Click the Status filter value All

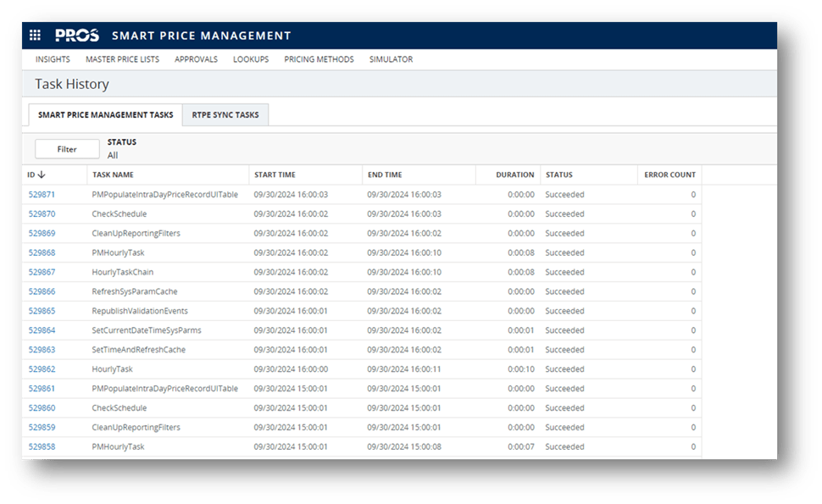(x=113, y=155)
